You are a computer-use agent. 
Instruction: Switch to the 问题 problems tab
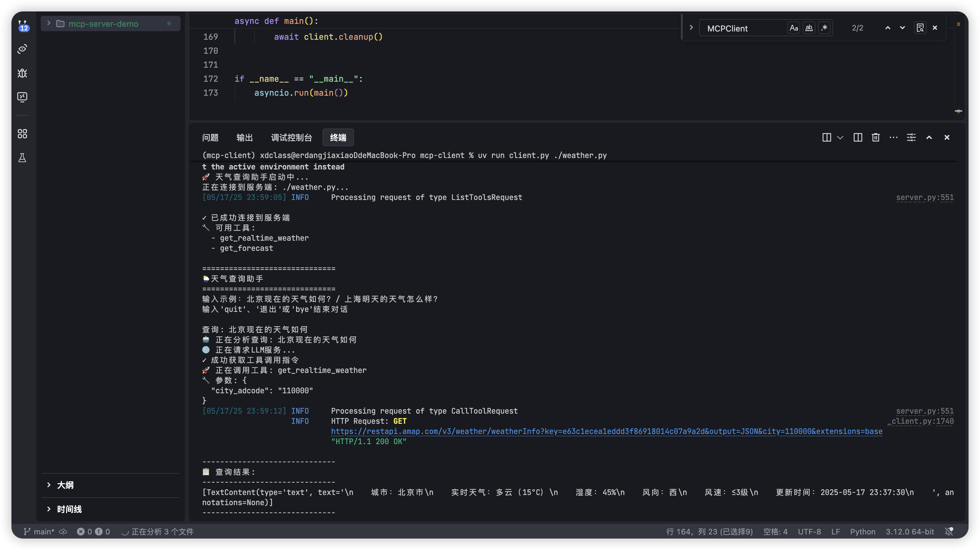[210, 137]
